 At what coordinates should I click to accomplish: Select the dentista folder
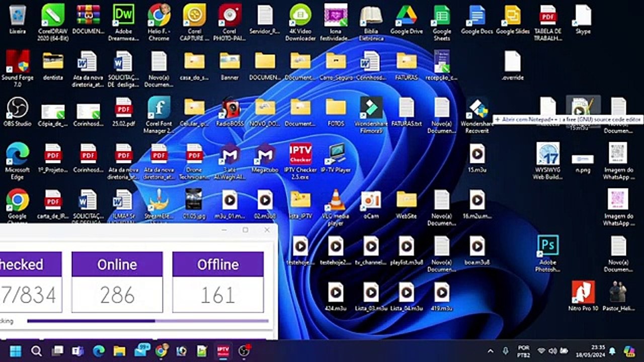[53, 66]
